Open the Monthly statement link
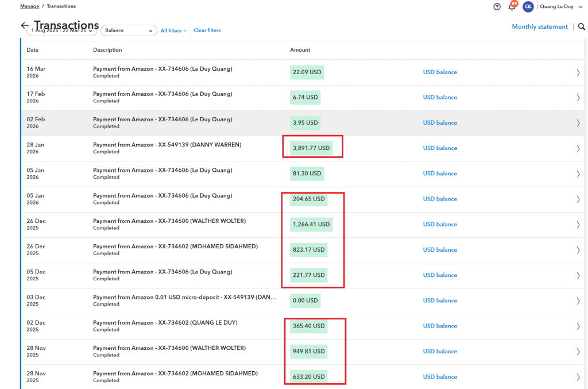The image size is (588, 389). coord(539,27)
